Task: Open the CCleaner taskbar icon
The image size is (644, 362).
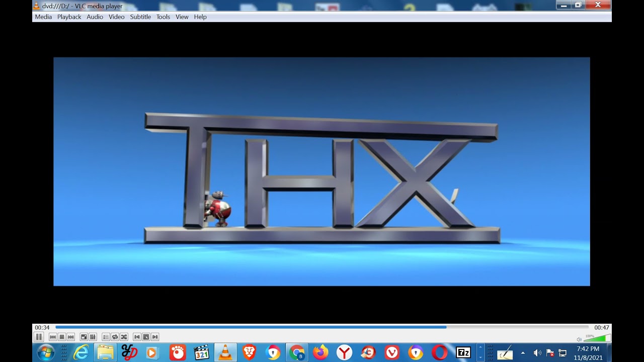Action: [368, 352]
